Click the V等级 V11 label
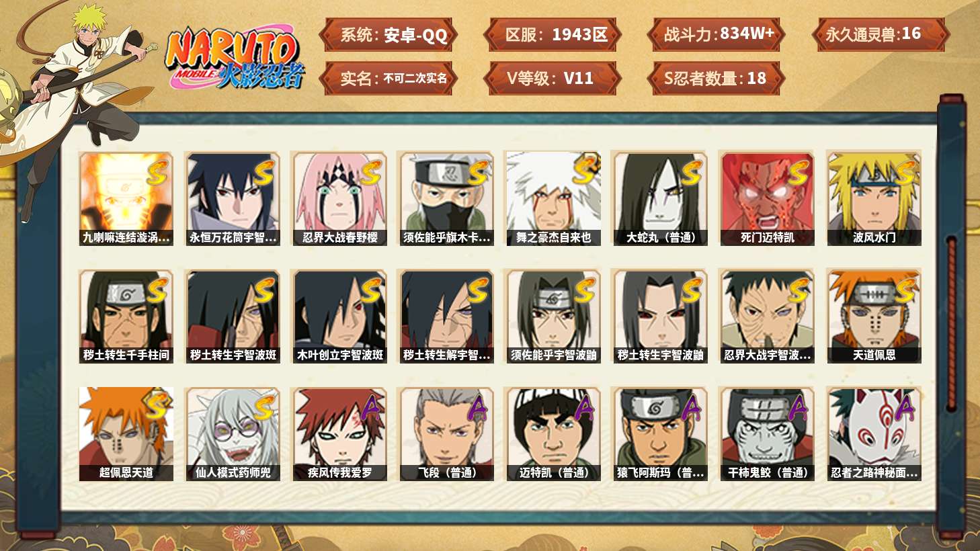This screenshot has width=980, height=551. click(553, 79)
